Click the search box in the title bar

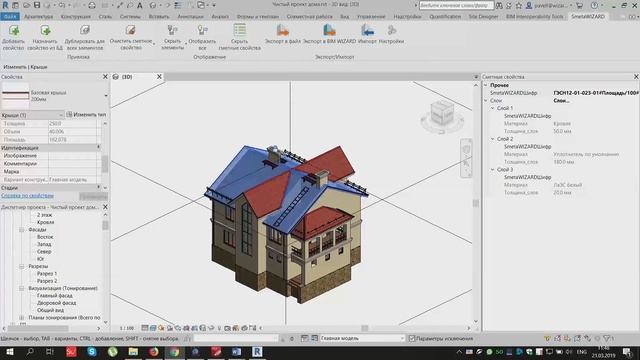point(456,5)
